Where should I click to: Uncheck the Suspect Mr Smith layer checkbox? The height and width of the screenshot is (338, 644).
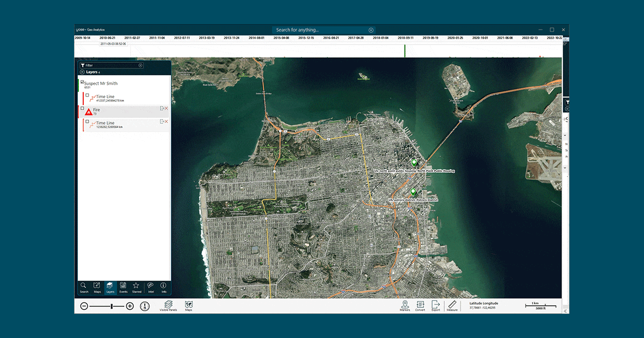click(x=82, y=82)
